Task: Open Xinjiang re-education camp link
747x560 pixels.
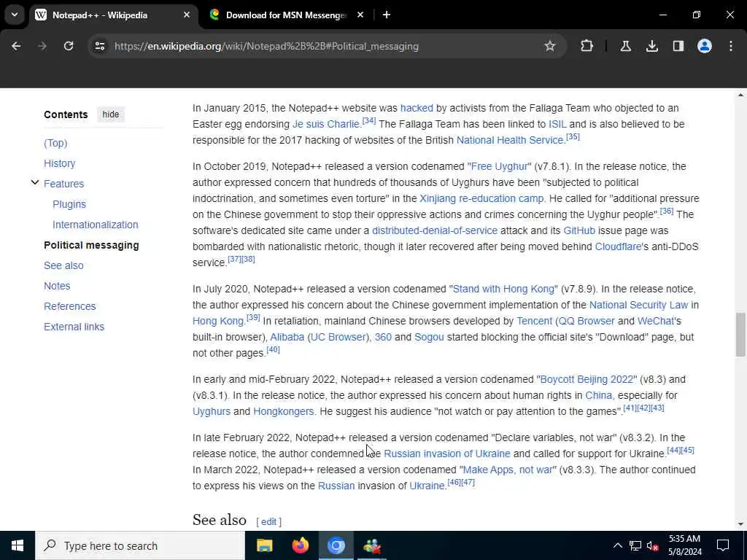Action: click(481, 198)
